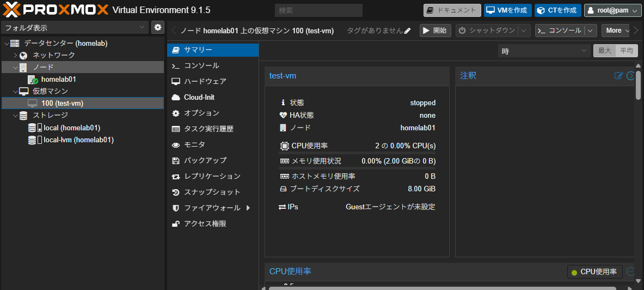The width and height of the screenshot is (644, 290).
Task: Click the building icon beside ノード folder
Action: [23, 67]
